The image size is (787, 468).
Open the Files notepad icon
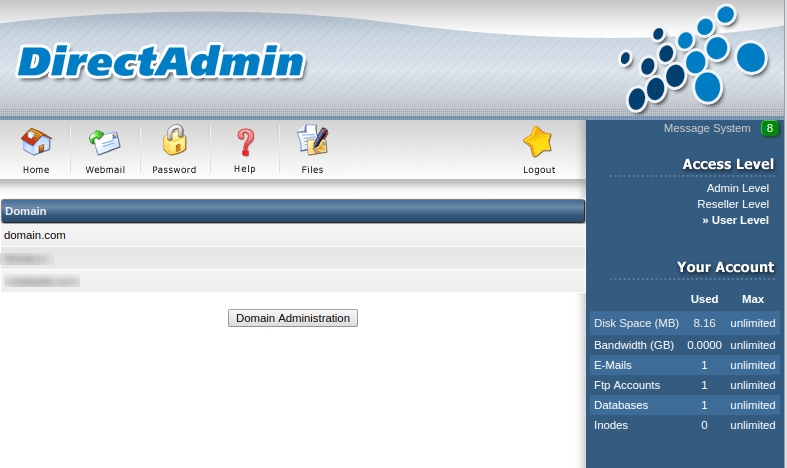[x=312, y=143]
